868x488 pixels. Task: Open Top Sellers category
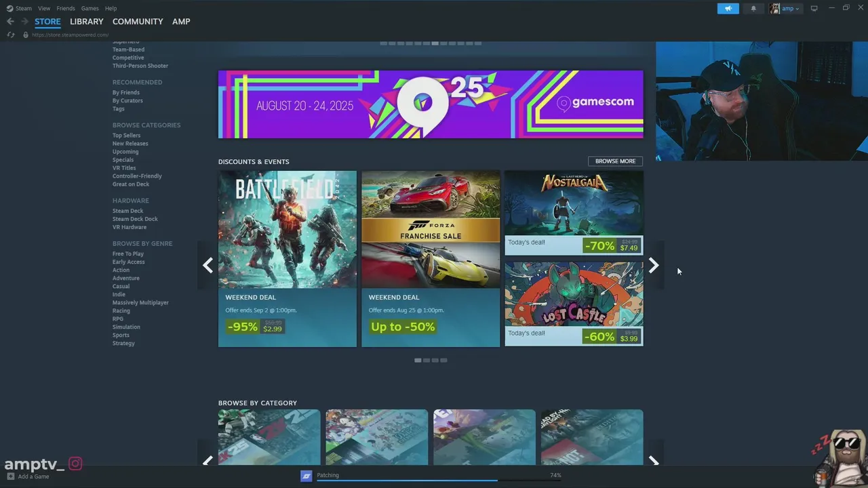click(x=126, y=136)
